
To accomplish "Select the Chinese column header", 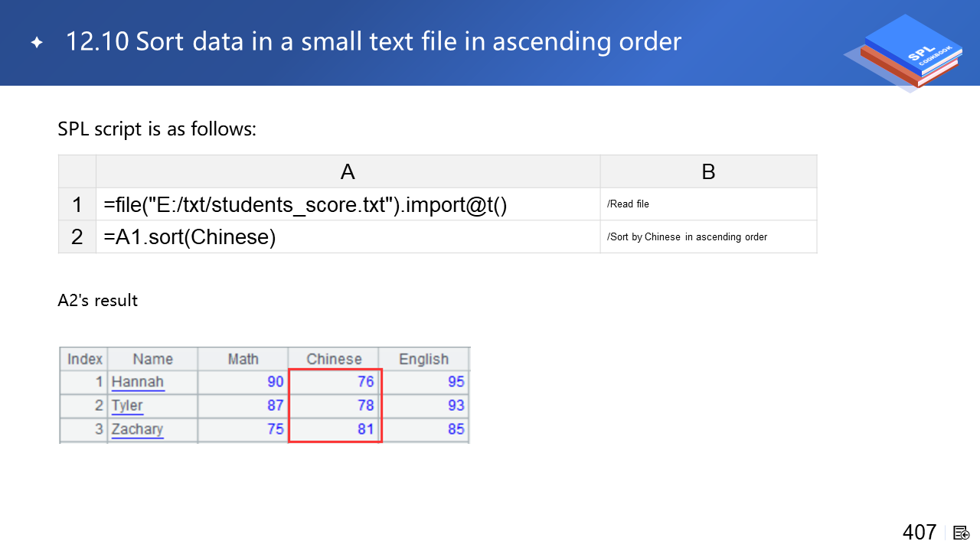I will tap(334, 359).
